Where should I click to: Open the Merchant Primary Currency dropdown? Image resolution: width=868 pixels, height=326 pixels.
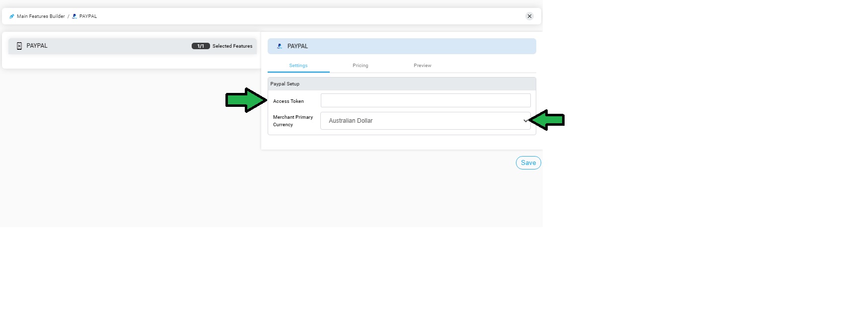[426, 121]
